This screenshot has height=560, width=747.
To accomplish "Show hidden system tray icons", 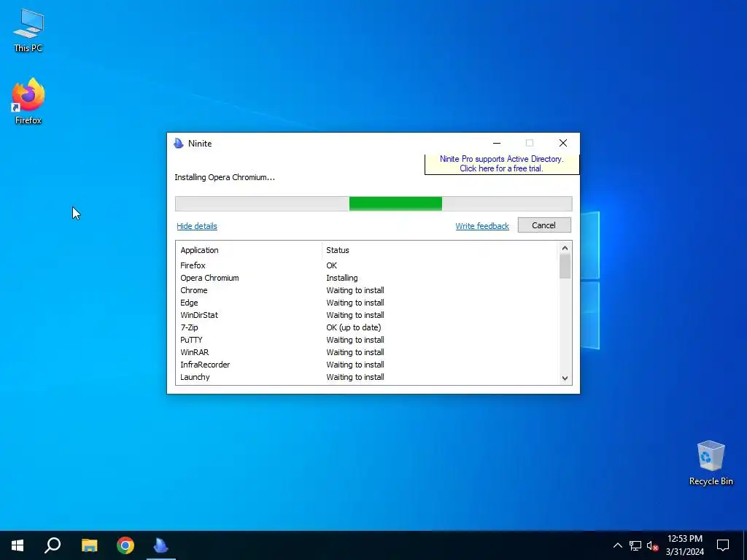I will point(617,545).
